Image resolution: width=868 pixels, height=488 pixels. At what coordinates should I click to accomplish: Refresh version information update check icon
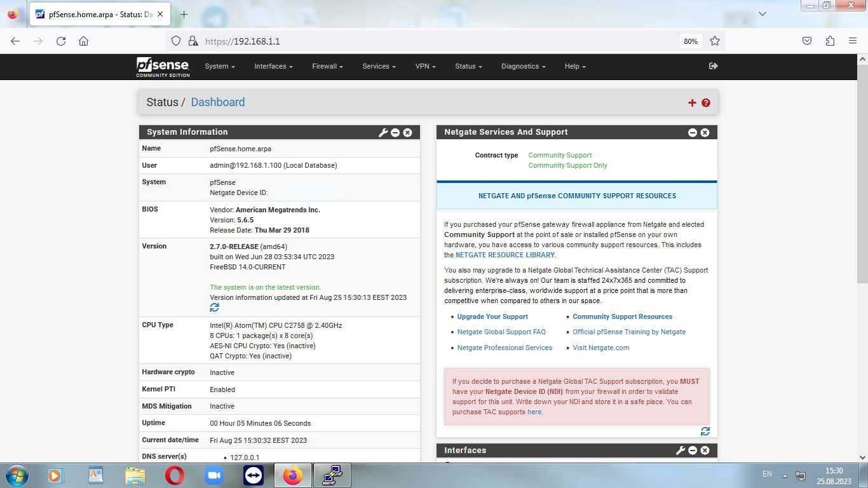[x=214, y=308]
